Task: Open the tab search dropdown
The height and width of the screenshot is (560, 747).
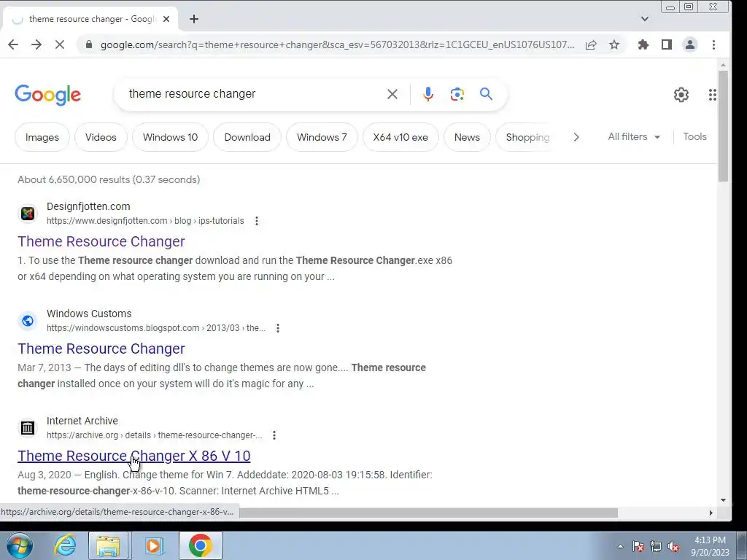Action: pos(645,19)
